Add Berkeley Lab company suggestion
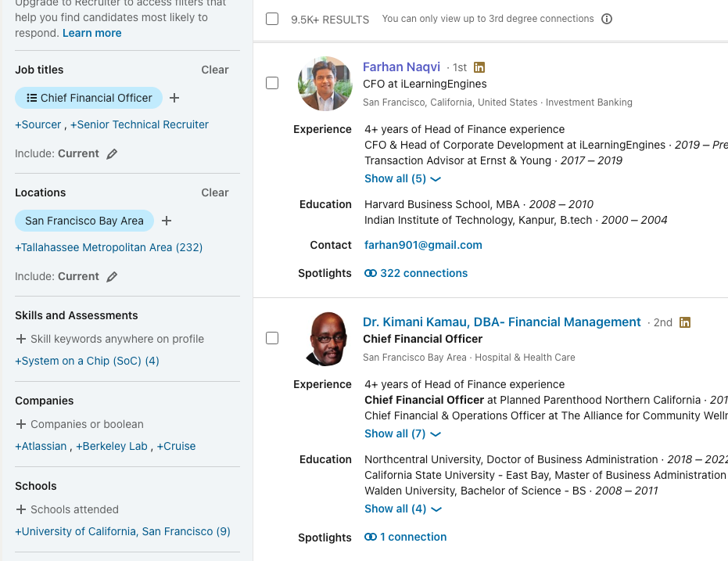728x561 pixels. 111,446
